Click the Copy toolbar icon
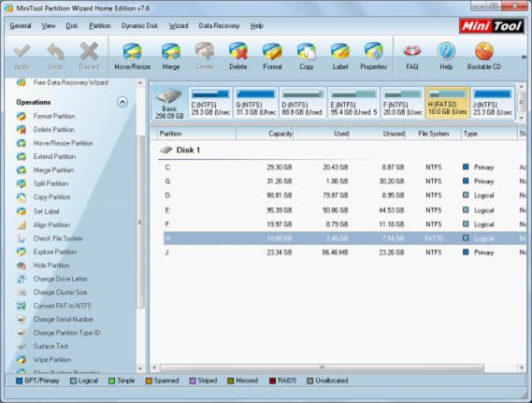The image size is (532, 403). [x=306, y=56]
